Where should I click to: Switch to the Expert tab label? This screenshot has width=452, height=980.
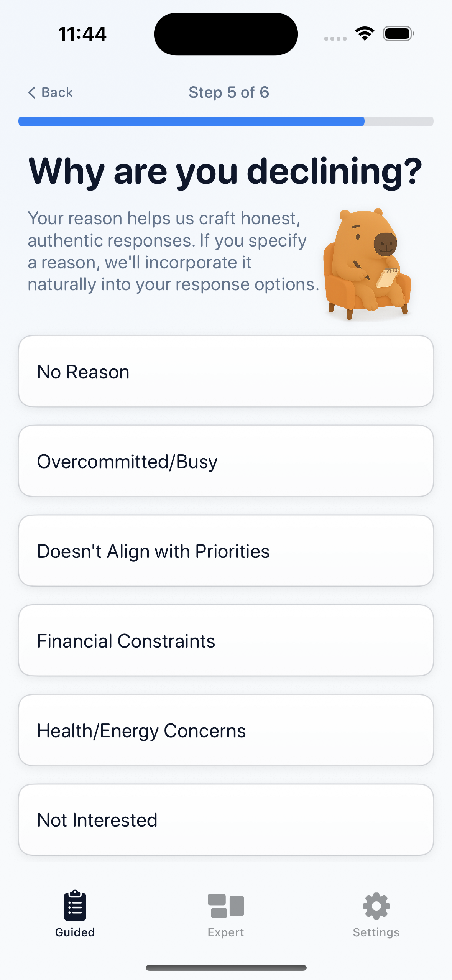pyautogui.click(x=226, y=932)
